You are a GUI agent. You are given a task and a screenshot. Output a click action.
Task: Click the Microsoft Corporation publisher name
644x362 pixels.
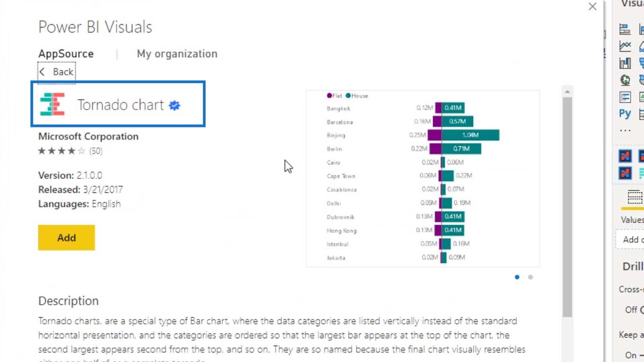pyautogui.click(x=88, y=136)
